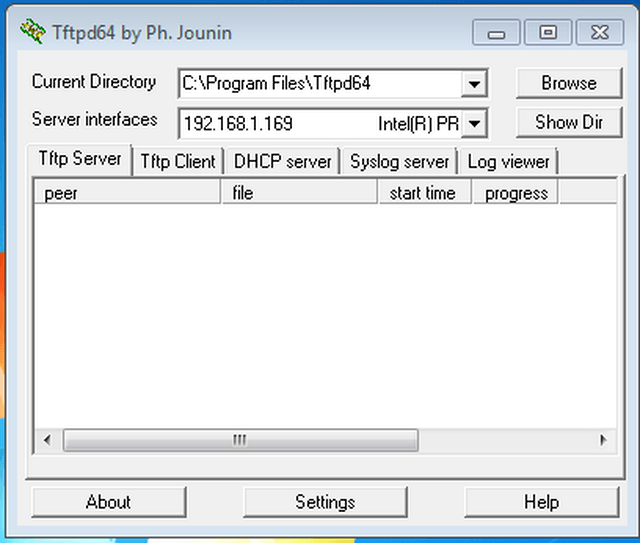This screenshot has height=543, width=640.
Task: Open the Settings dialog
Action: (x=325, y=502)
